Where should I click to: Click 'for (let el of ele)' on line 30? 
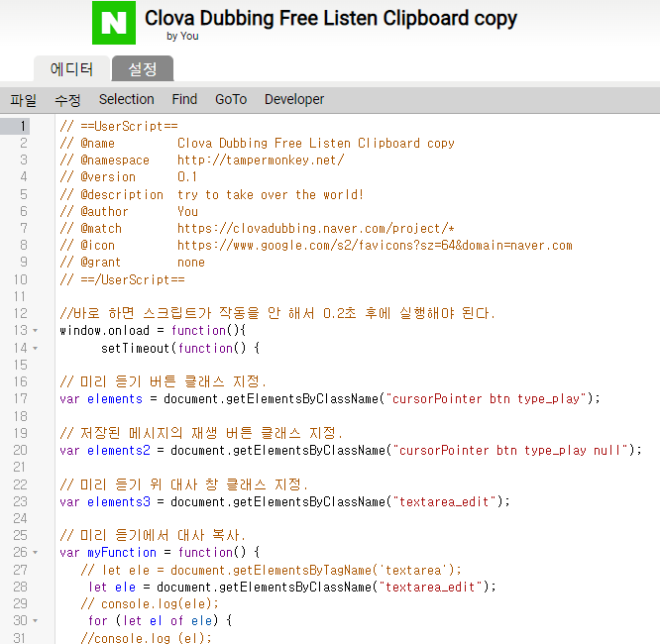(x=154, y=620)
